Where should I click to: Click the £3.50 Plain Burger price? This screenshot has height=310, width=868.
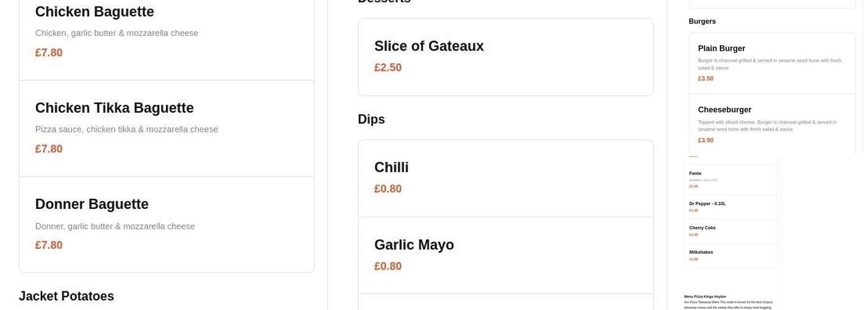click(x=706, y=79)
